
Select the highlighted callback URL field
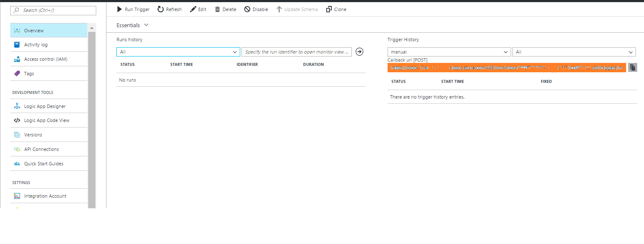tap(507, 68)
